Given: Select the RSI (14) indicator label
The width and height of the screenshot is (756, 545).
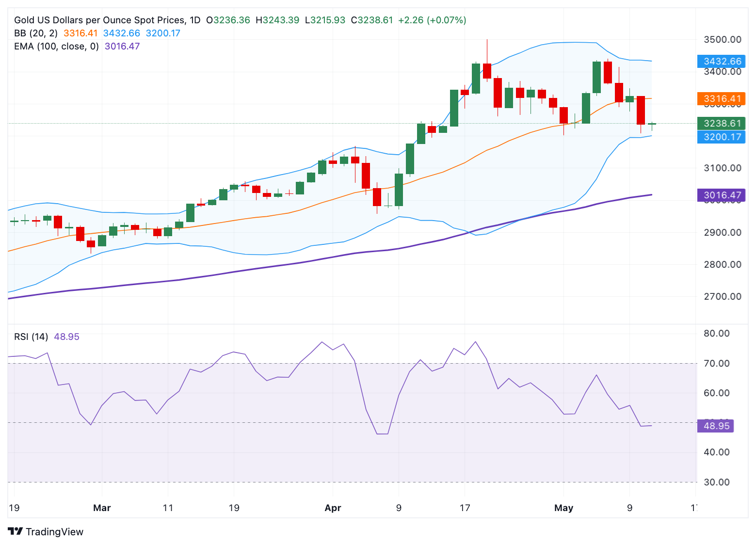Looking at the screenshot, I should pos(31,337).
